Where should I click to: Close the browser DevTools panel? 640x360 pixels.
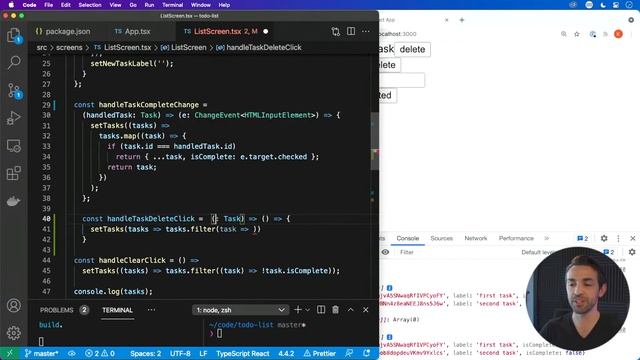coord(633,238)
